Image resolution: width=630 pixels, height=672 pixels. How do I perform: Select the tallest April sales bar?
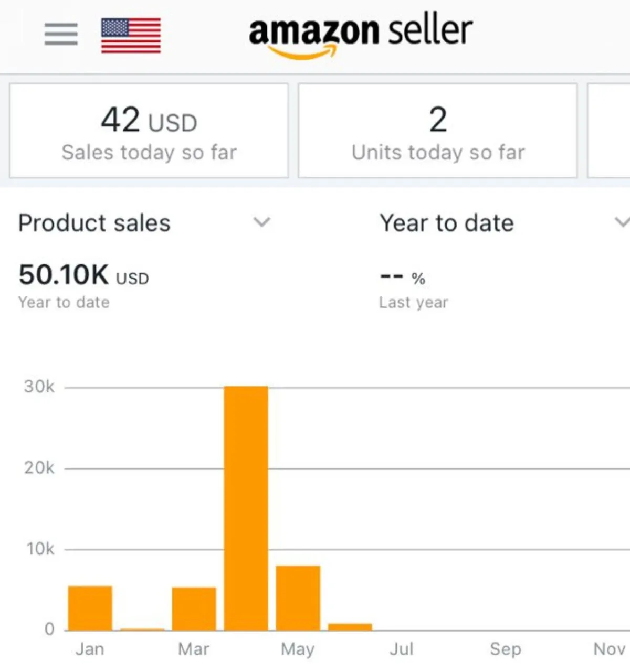coord(246,508)
